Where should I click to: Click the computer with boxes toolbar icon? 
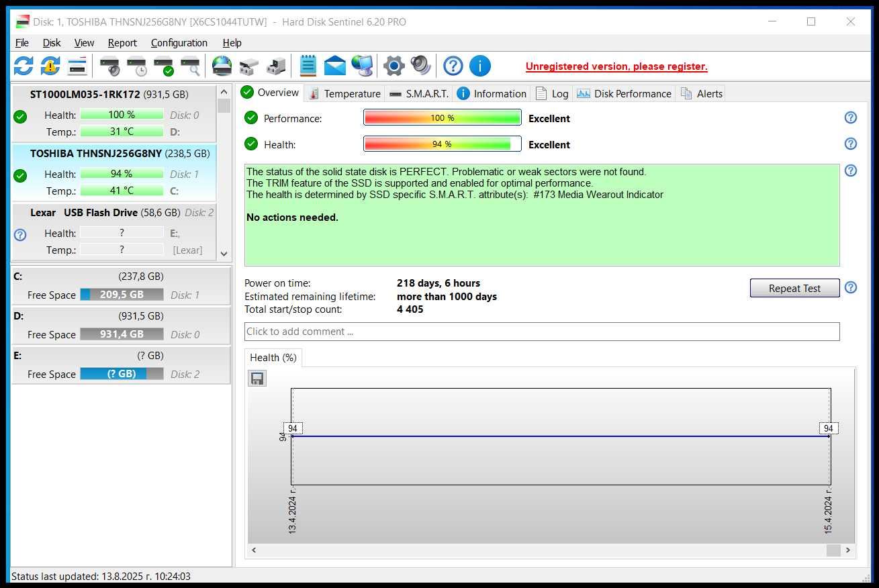275,66
